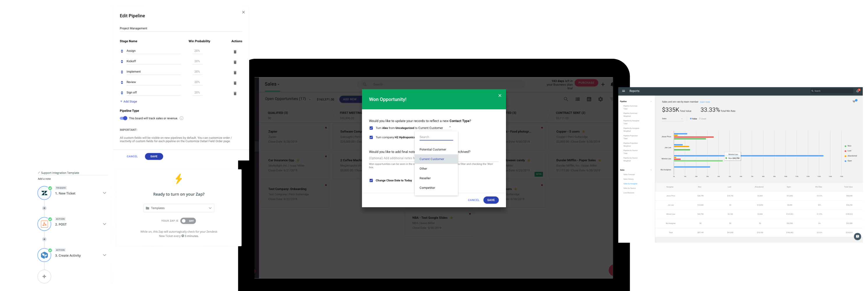This screenshot has width=868, height=291.
Task: Open the Sales Forecast report in the sidebar
Action: (x=629, y=175)
